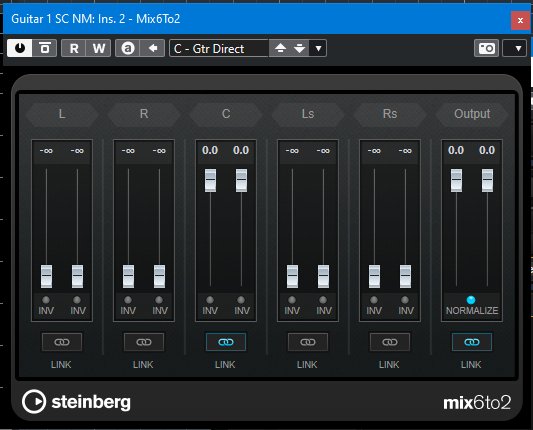Enable Write automation (W)
This screenshot has height=430, width=533.
(99, 48)
